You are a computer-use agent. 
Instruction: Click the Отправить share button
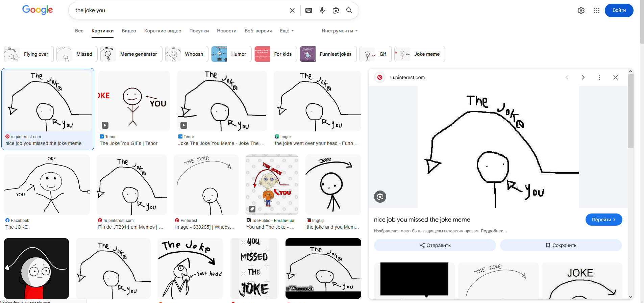pyautogui.click(x=435, y=245)
